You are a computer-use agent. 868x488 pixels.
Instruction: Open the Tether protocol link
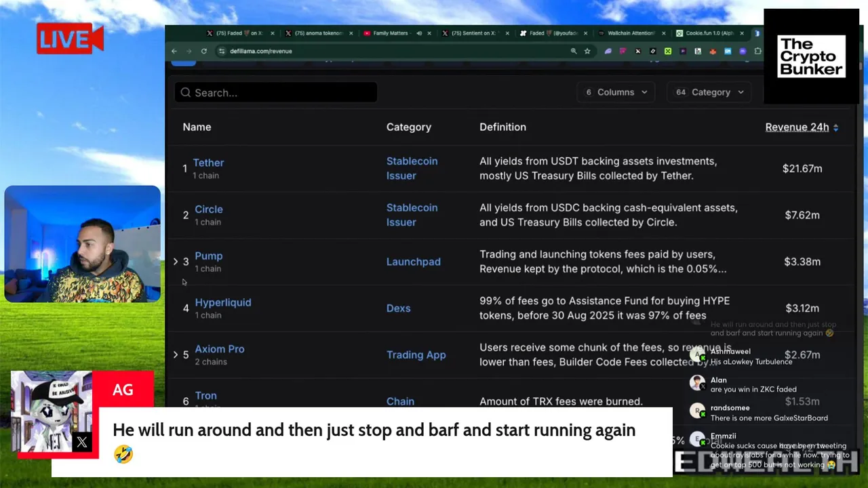pos(208,163)
